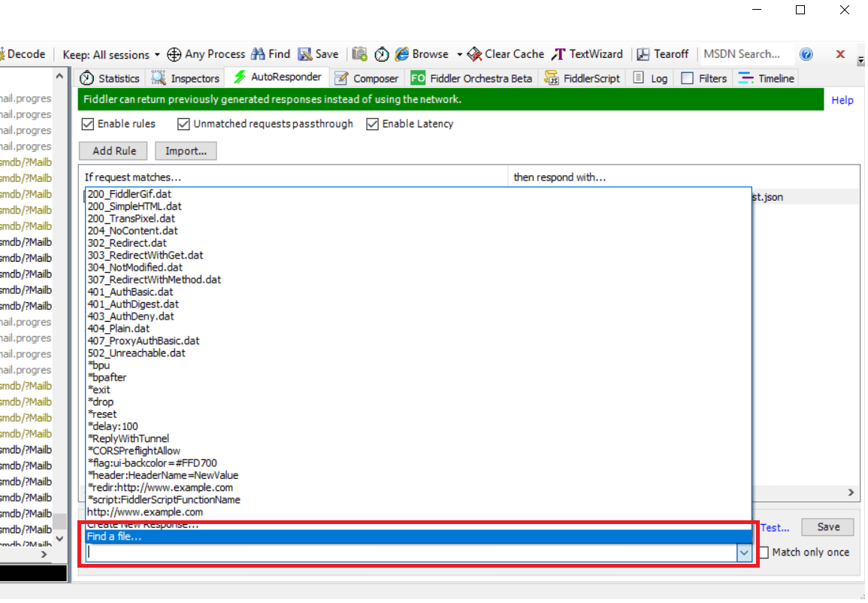
Task: Click the Any Process icon
Action: [174, 53]
